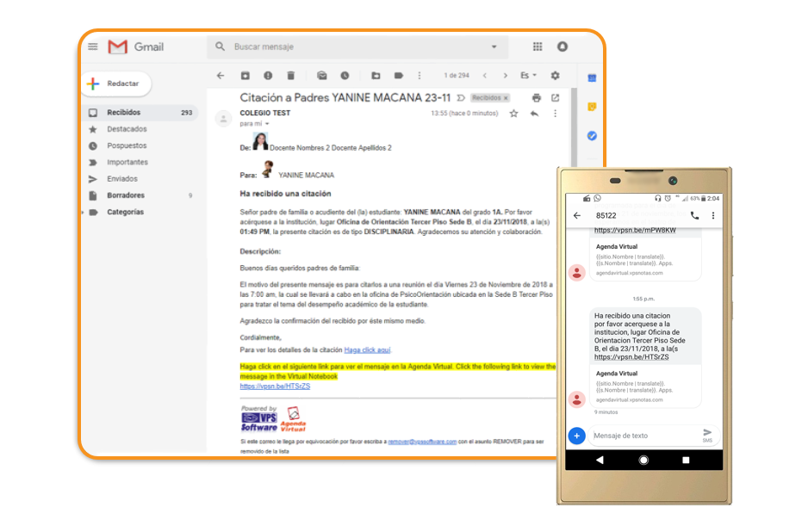Open Google Calendar side panel
The width and height of the screenshot is (802, 532).
tap(592, 78)
